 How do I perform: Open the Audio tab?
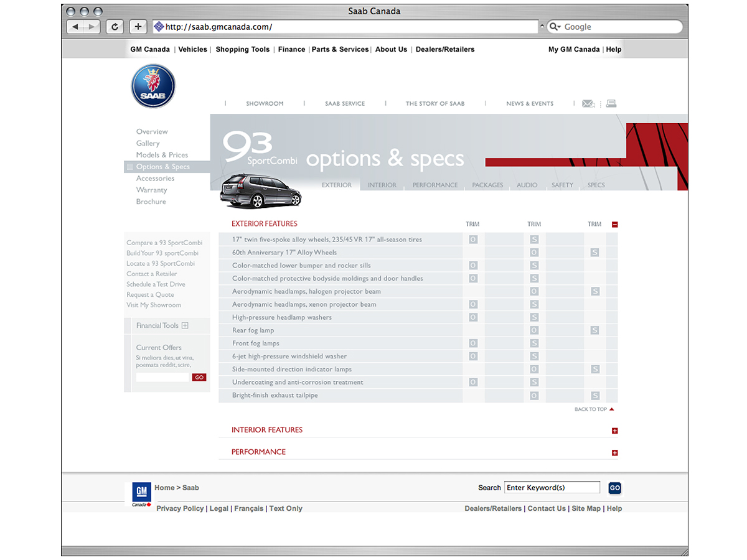click(x=527, y=185)
